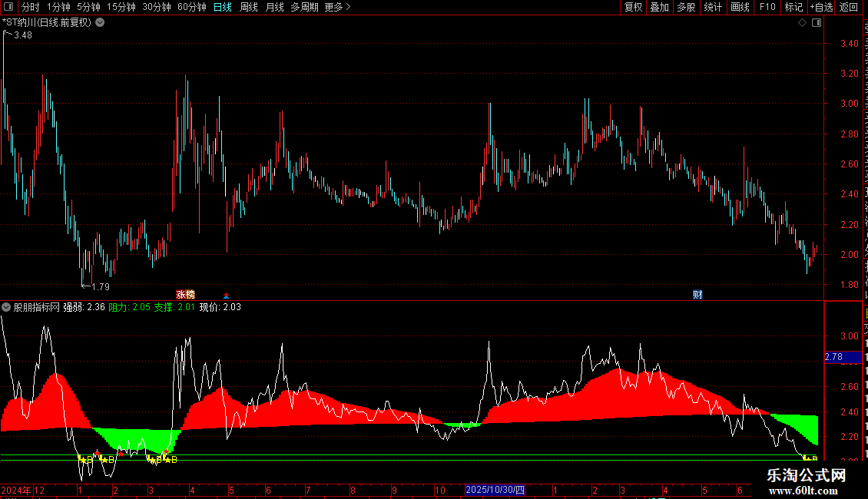Click the diamond icon in chart corner
This screenshot has width=868, height=499.
[802, 23]
